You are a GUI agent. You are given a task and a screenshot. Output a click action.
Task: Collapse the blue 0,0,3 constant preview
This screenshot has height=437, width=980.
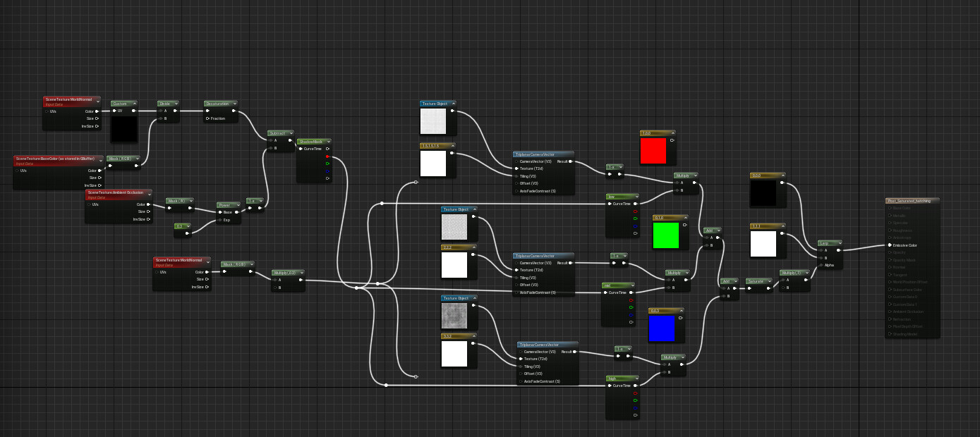pos(681,310)
